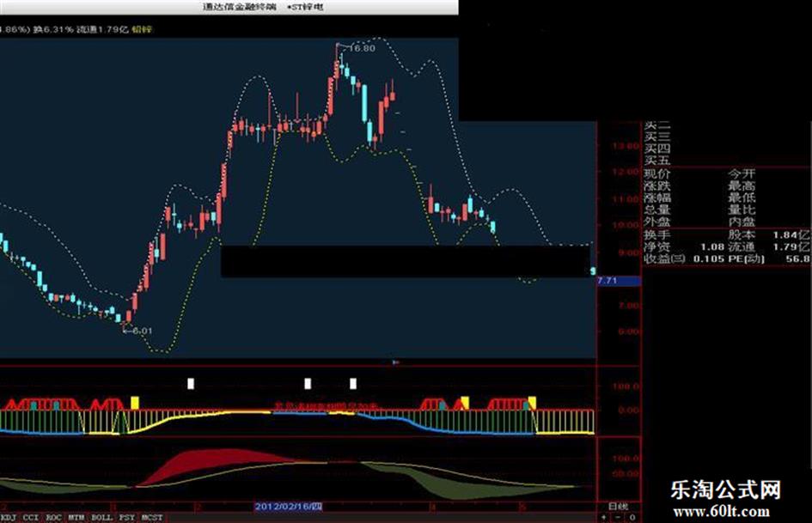Click the 买五 bid row
The image size is (812, 523).
pos(656,160)
